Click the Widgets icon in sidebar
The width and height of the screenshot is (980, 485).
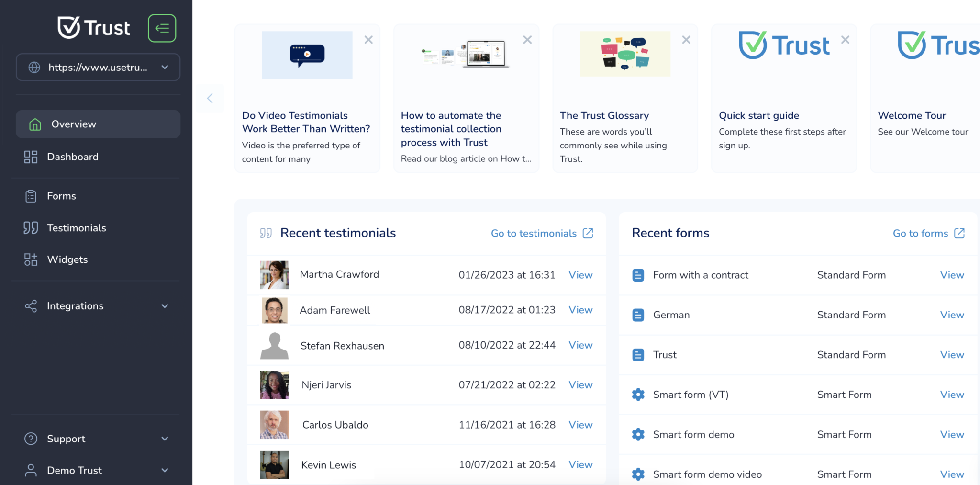click(x=31, y=259)
